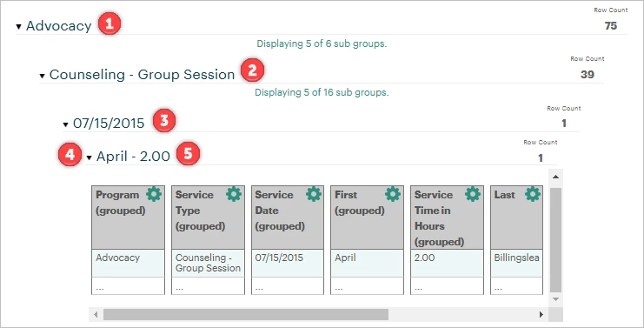Screen dimensions: 644x328
Task: Select the Counseling - Group Session heading
Action: coord(143,75)
